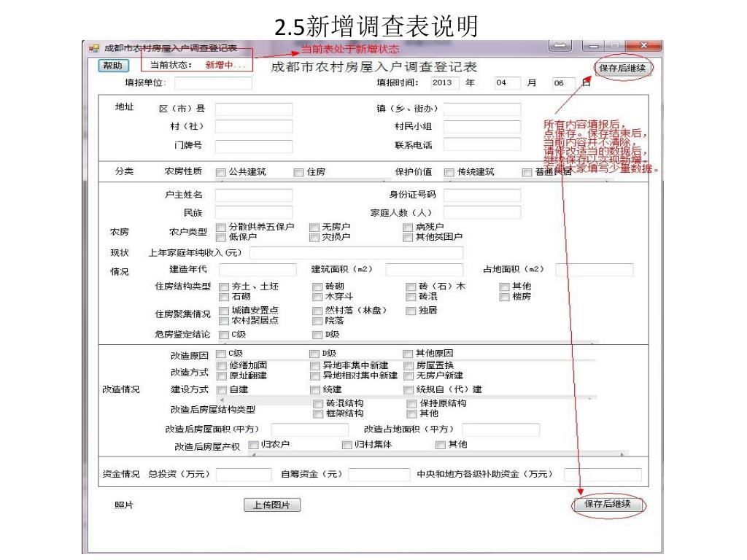Check the 农村聚居点 checkbox
Screen dimensions: 747x560
[223, 321]
